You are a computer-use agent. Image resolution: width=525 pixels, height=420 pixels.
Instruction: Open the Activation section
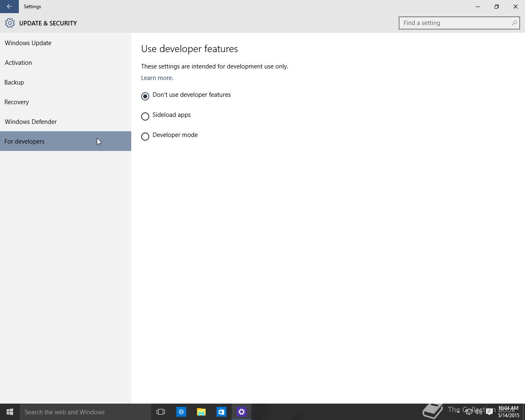pyautogui.click(x=66, y=62)
